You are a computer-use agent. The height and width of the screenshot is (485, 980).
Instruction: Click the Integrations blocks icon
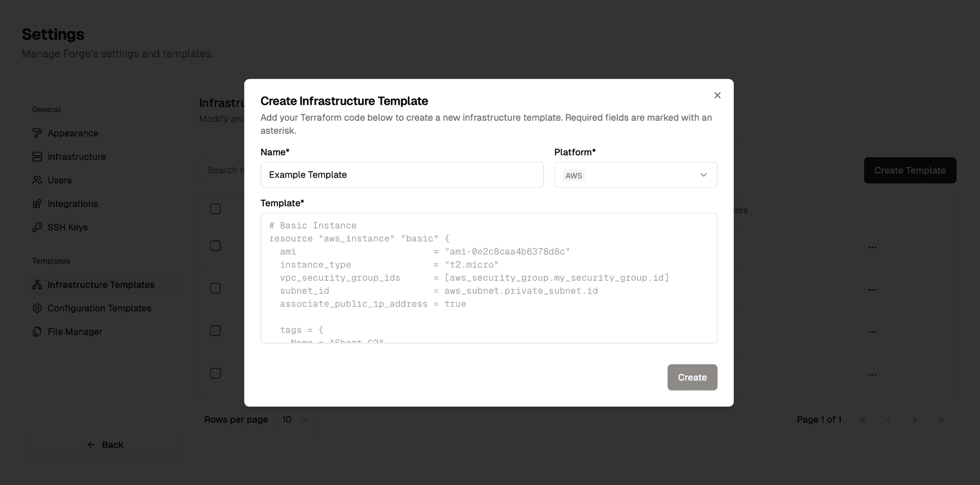(37, 204)
